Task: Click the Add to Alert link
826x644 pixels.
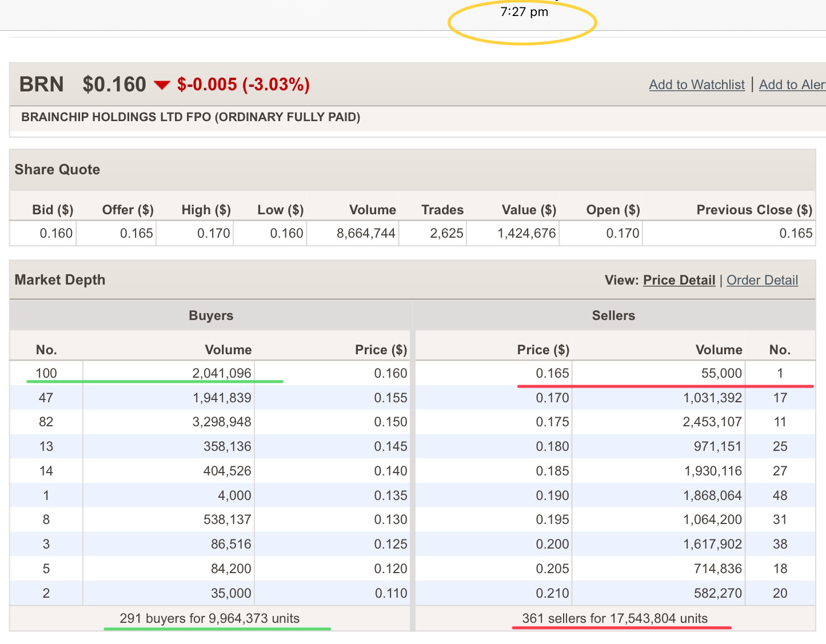Action: point(792,85)
